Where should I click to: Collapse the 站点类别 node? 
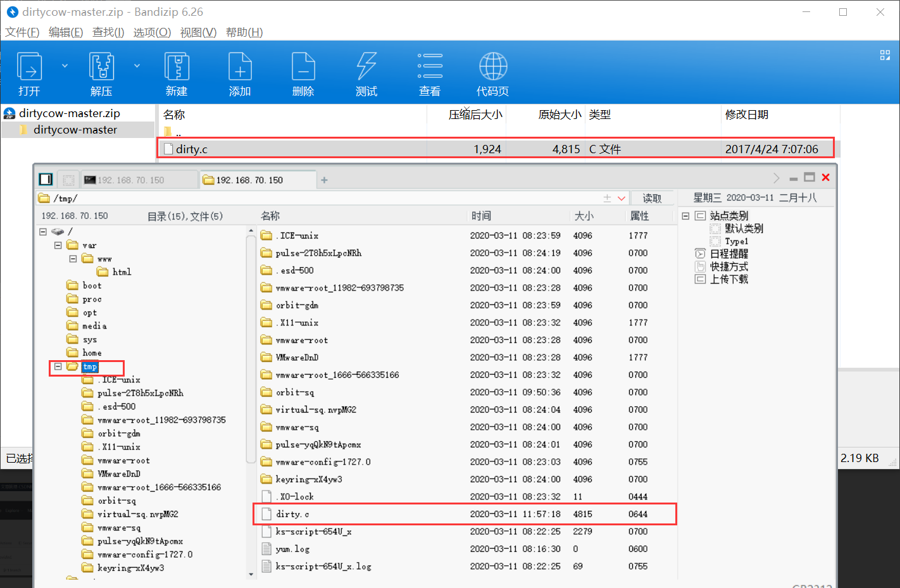pos(685,216)
